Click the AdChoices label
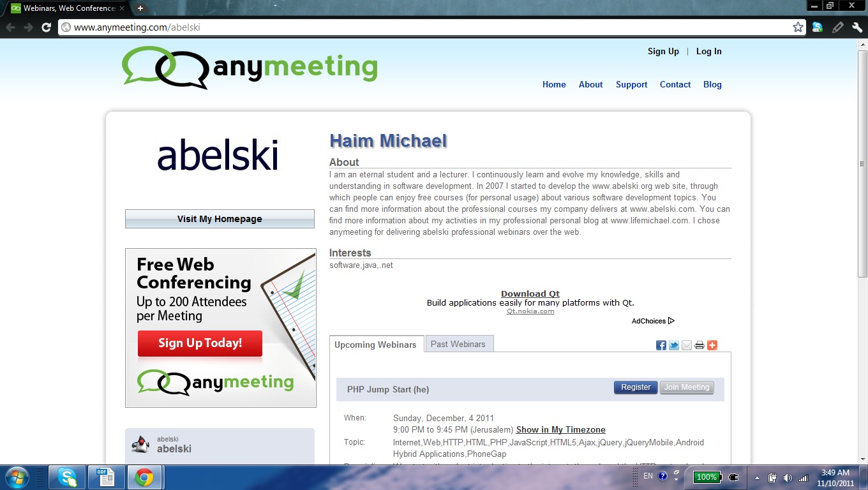Viewport: 868px width, 490px height. click(x=648, y=321)
